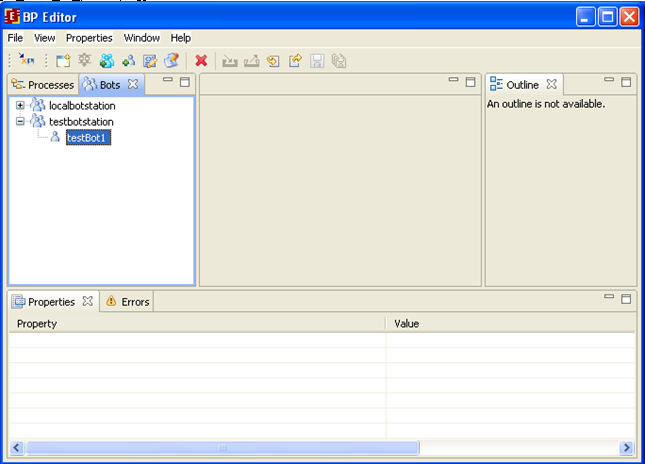This screenshot has width=645, height=464.
Task: Expand the localbotstation tree node
Action: tap(20, 106)
